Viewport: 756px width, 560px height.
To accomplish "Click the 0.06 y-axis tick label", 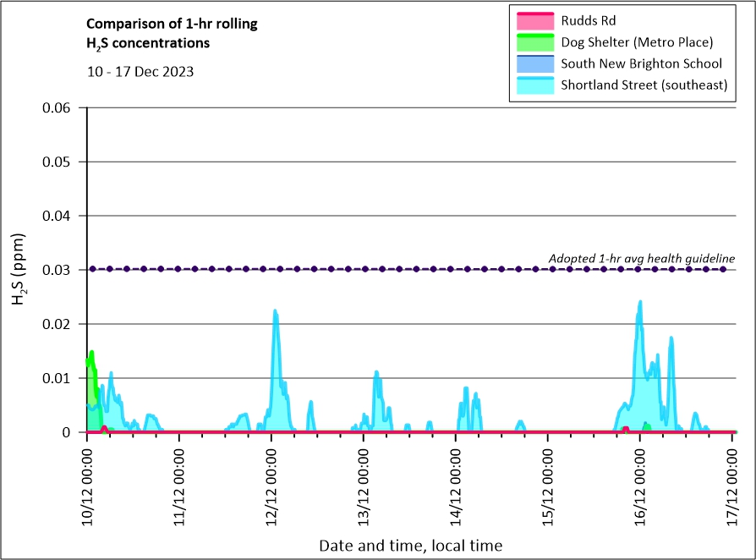I will pyautogui.click(x=58, y=107).
